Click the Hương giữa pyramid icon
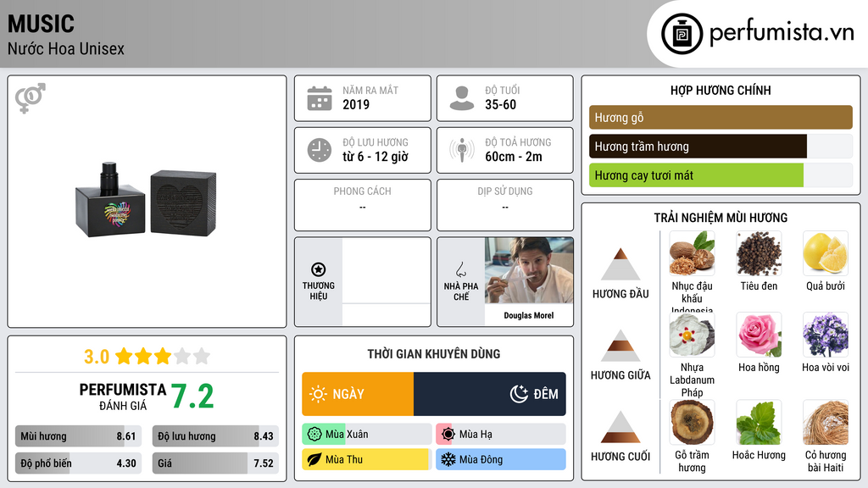868x488 pixels. pos(620,346)
